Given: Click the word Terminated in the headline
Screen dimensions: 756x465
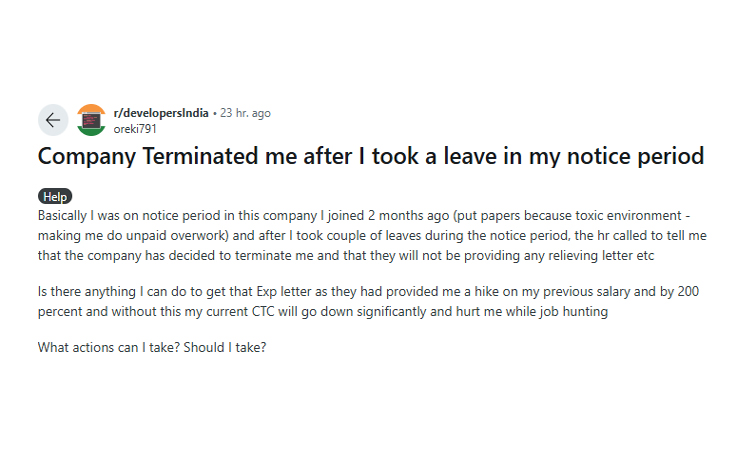Looking at the screenshot, I should pos(200,156).
